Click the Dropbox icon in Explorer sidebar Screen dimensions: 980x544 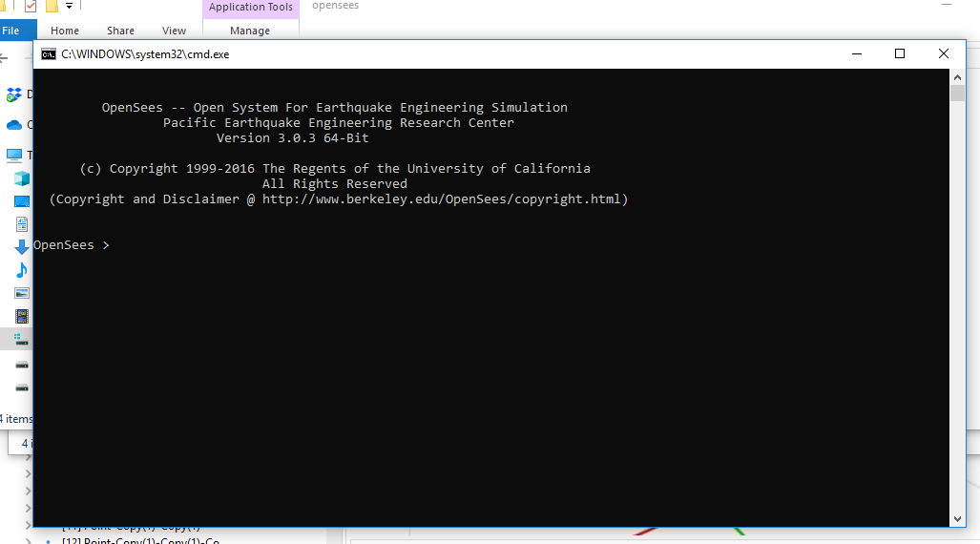pos(13,95)
